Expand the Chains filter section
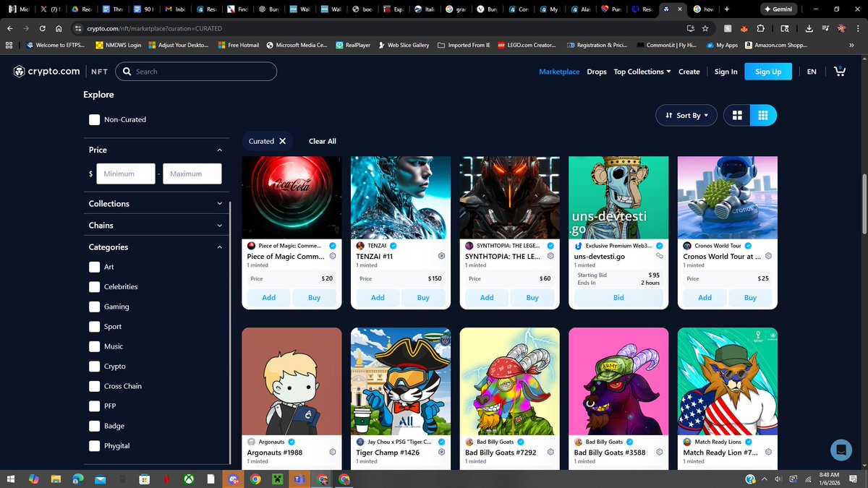This screenshot has height=488, width=868. [x=156, y=226]
